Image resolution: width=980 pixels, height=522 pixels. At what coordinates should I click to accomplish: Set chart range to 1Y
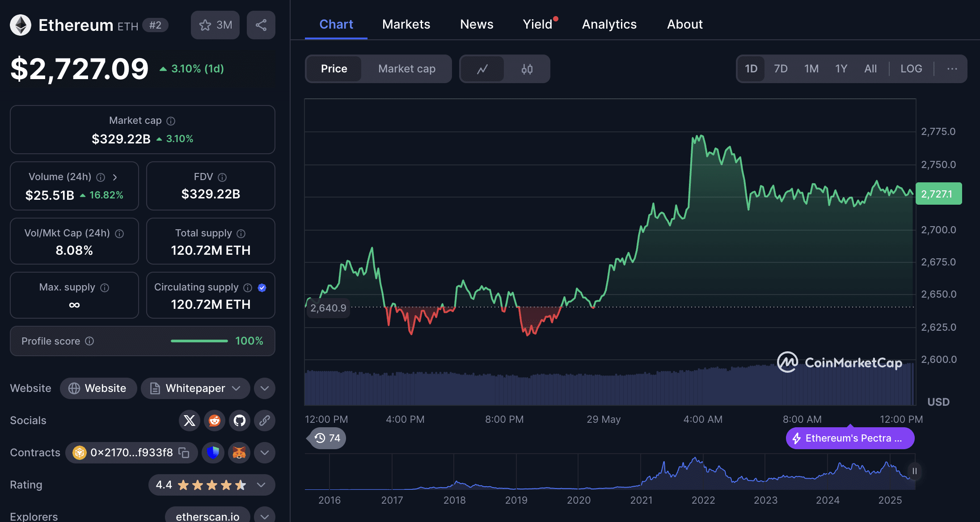[841, 69]
